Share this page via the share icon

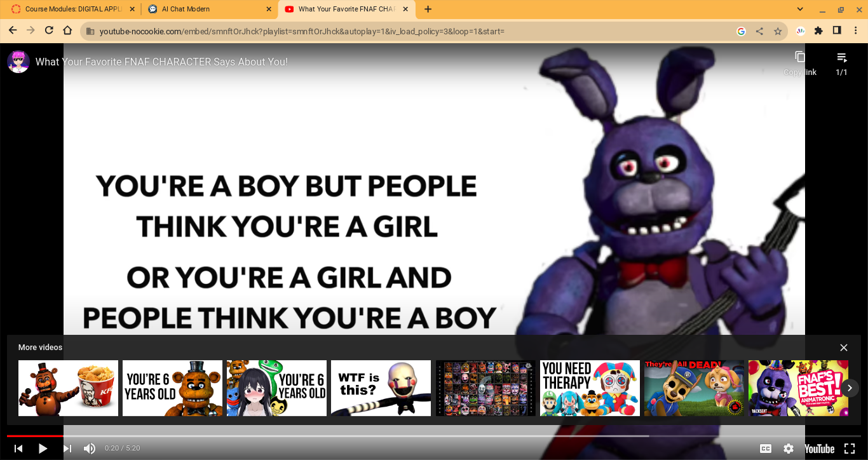(759, 31)
